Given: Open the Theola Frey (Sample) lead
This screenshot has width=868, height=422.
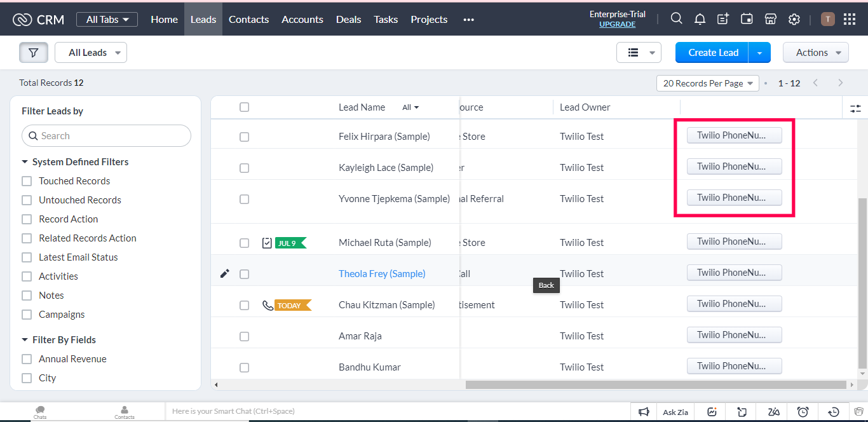Looking at the screenshot, I should pyautogui.click(x=382, y=274).
